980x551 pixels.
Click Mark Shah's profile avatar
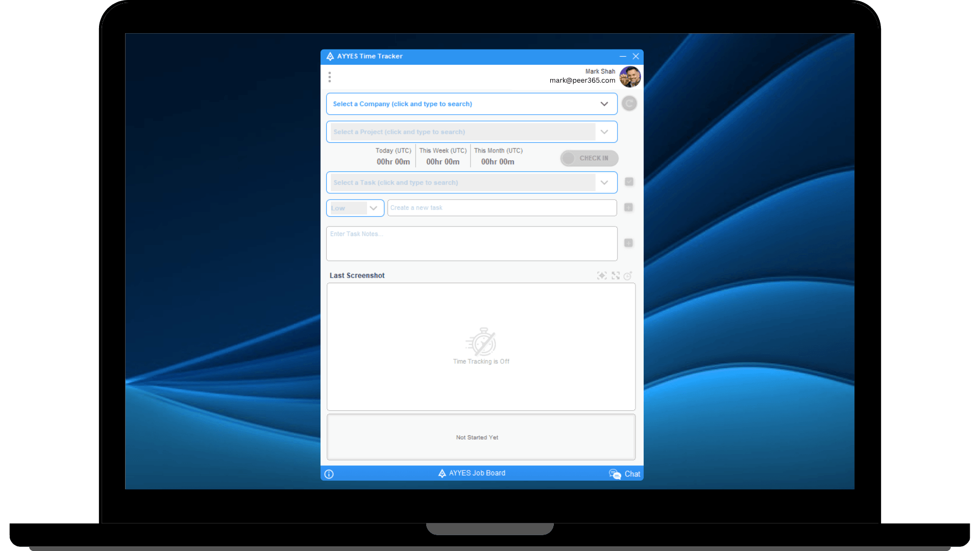630,77
